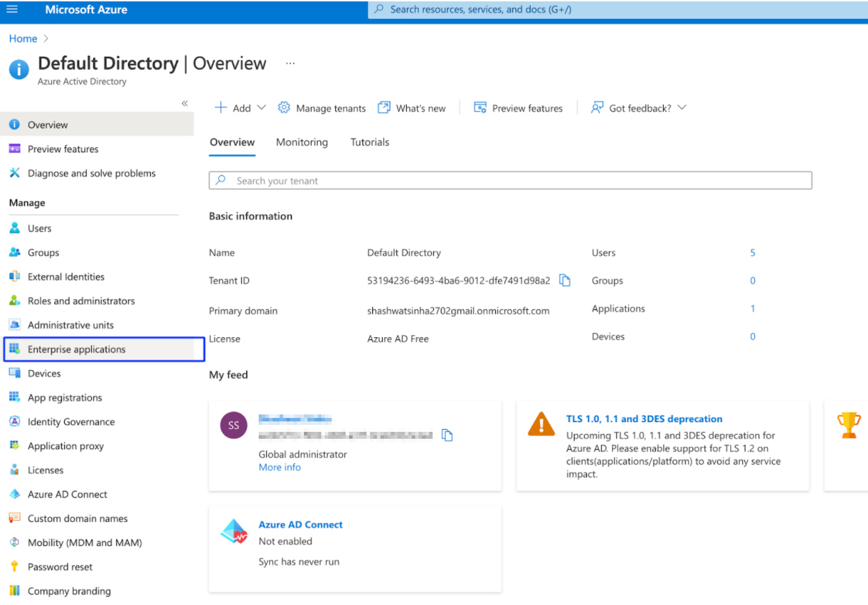Viewport: 868px width, 605px height.
Task: Open the ellipsis more options menu
Action: coord(290,63)
